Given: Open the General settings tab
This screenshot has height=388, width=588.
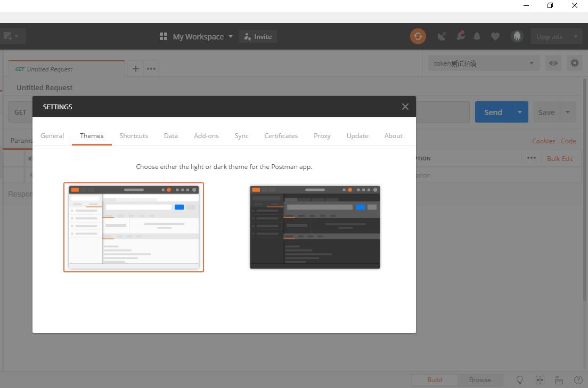Looking at the screenshot, I should click(52, 136).
